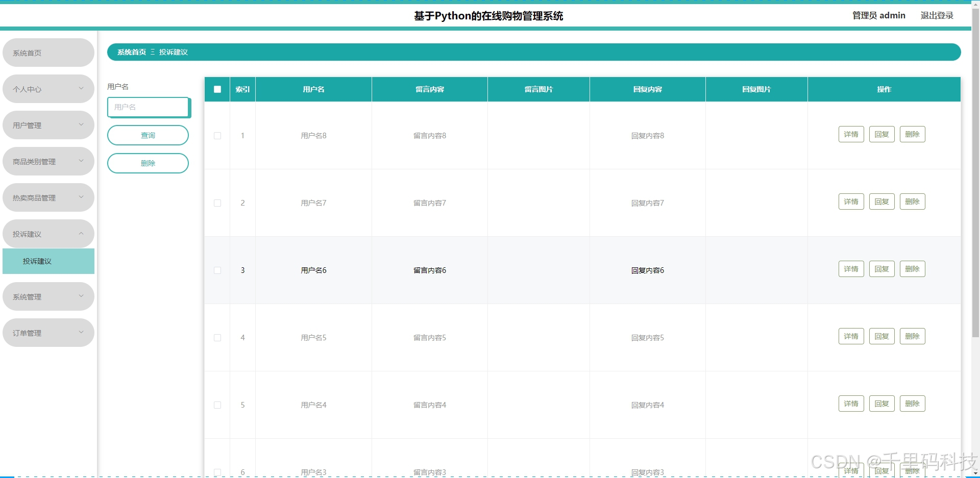The width and height of the screenshot is (980, 478).
Task: Click the 留言内容 column header
Action: (x=430, y=89)
